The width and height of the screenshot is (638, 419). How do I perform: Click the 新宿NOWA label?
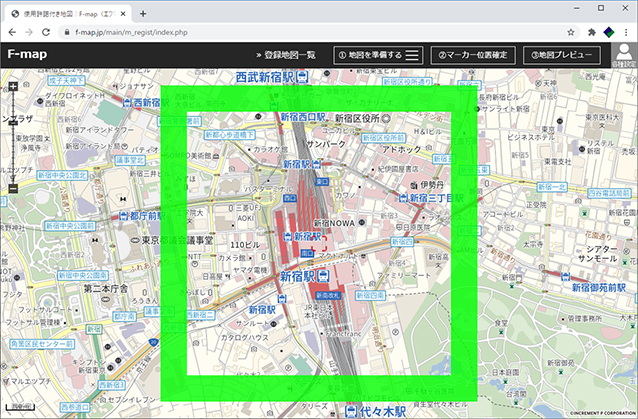[x=334, y=223]
